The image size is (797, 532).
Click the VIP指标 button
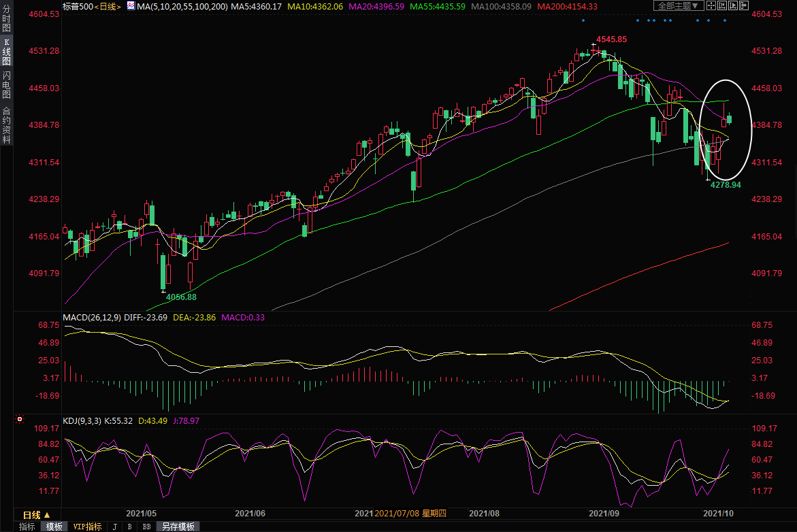pos(87,527)
